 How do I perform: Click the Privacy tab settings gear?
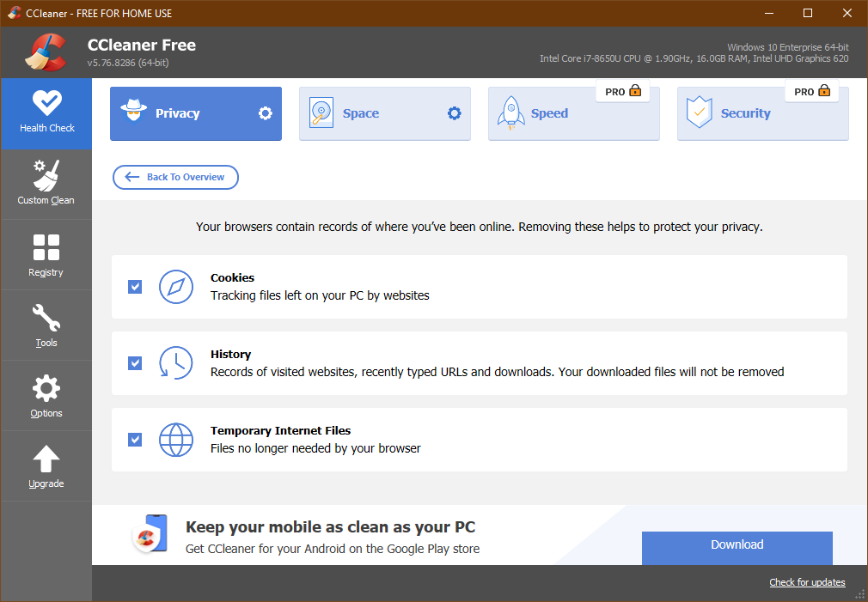click(266, 113)
